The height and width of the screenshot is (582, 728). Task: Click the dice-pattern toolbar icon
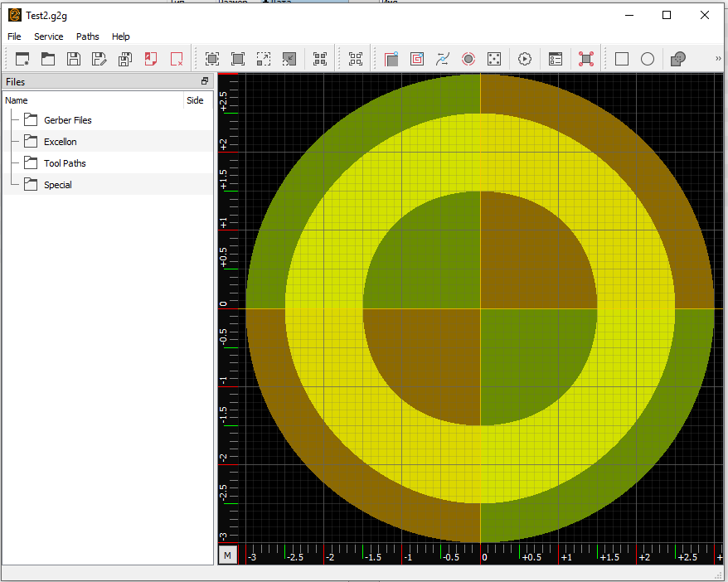point(493,59)
